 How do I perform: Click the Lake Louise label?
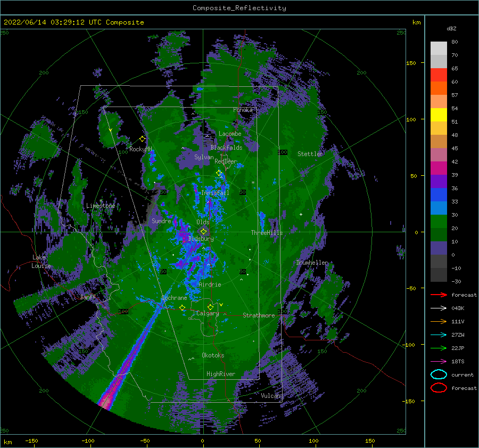click(x=41, y=262)
